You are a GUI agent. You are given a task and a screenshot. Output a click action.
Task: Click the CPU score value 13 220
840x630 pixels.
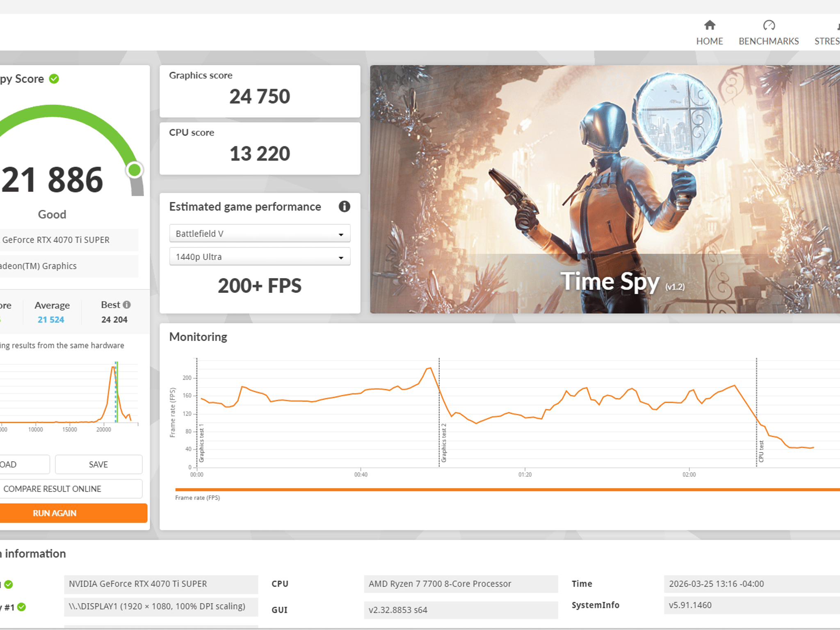tap(260, 154)
